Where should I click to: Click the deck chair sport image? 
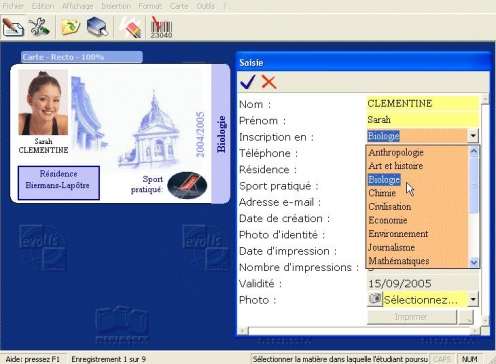pos(187,185)
